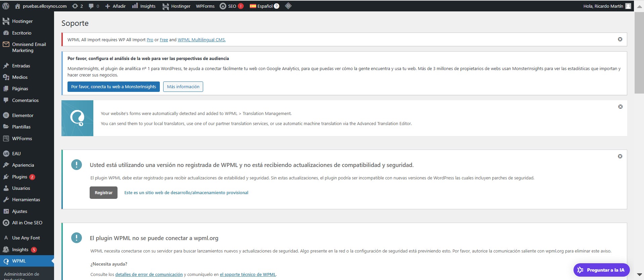Open el soporte técnico de WPML link
Viewport: 644px width, 280px height.
pos(248,274)
